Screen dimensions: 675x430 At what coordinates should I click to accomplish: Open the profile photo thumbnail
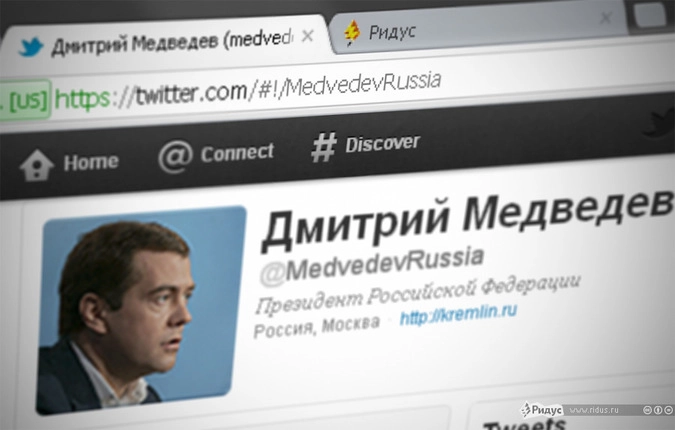[x=141, y=310]
